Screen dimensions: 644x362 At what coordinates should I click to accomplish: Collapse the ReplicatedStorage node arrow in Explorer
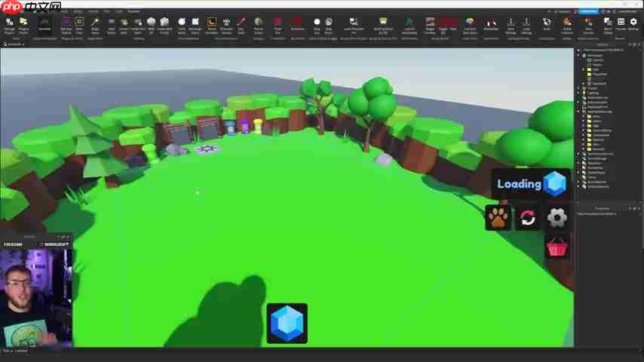(578, 112)
